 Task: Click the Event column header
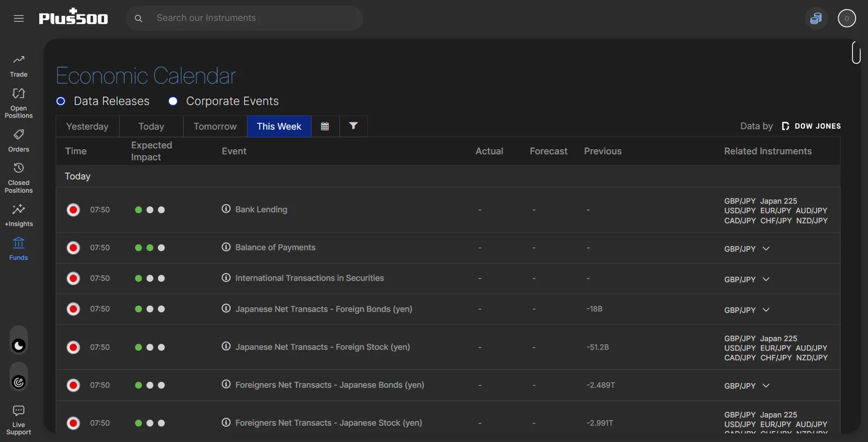234,151
